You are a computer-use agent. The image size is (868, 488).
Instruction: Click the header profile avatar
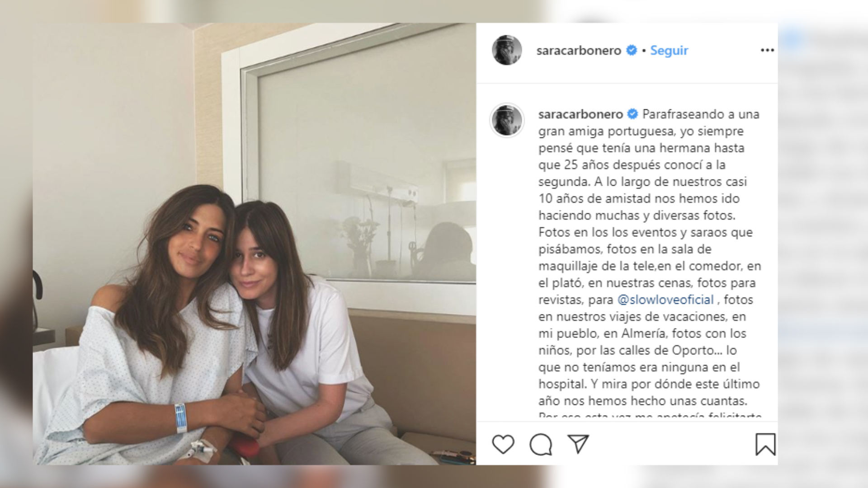click(x=507, y=50)
